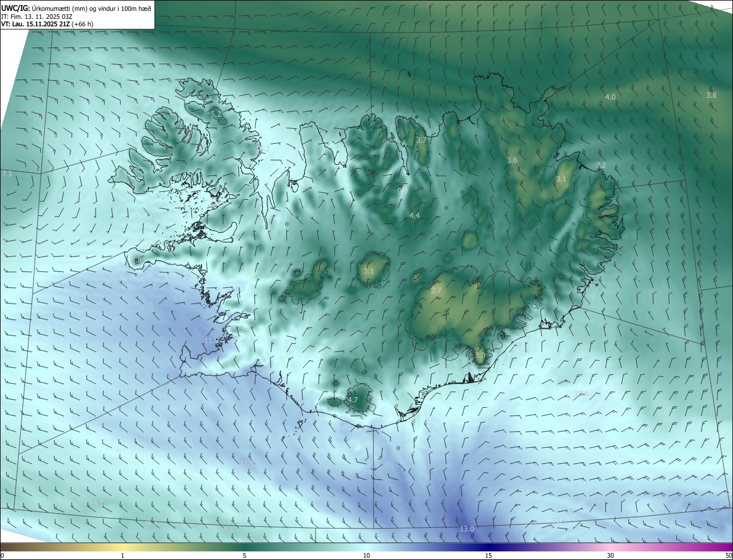Image resolution: width=733 pixels, height=560 pixels.
Task: Click the 3.7 value label on the northern peninsula
Action: tap(421, 140)
